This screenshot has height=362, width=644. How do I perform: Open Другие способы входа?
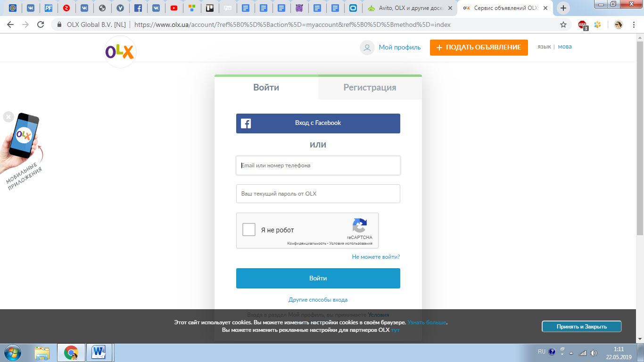click(318, 300)
